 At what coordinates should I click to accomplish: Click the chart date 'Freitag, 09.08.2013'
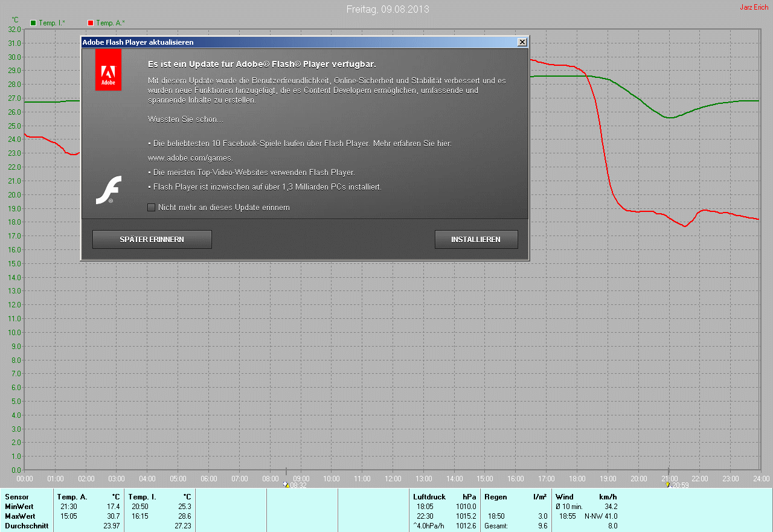(x=388, y=9)
